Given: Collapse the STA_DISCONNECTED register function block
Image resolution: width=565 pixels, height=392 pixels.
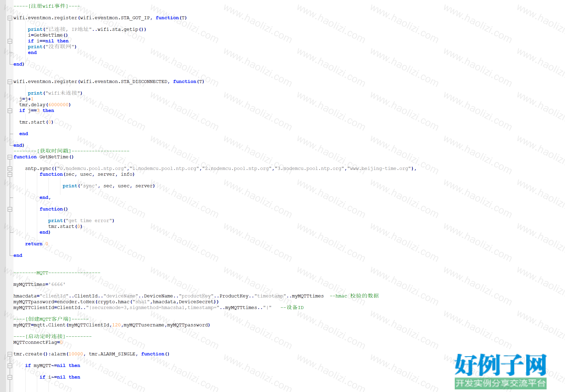Looking at the screenshot, I should pyautogui.click(x=10, y=82).
